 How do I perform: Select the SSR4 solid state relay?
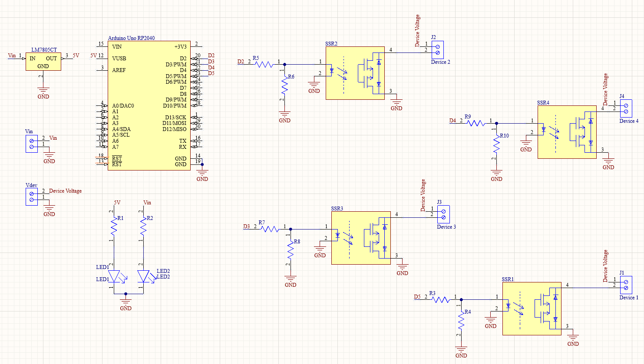(x=567, y=132)
